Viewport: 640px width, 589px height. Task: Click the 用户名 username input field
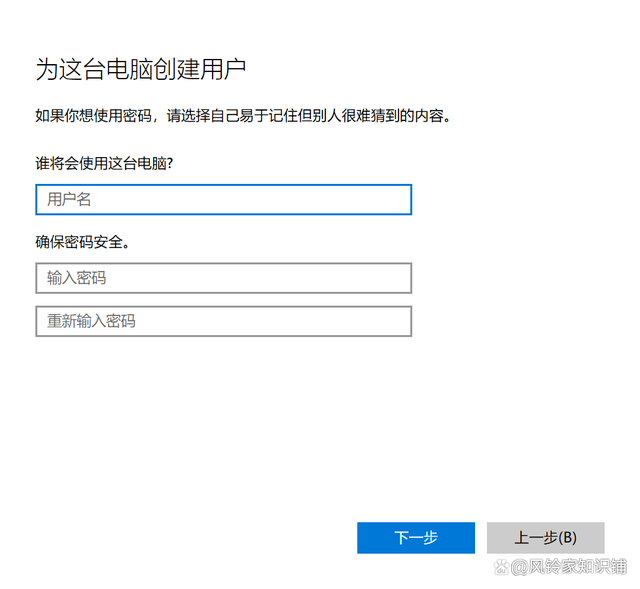(x=224, y=200)
